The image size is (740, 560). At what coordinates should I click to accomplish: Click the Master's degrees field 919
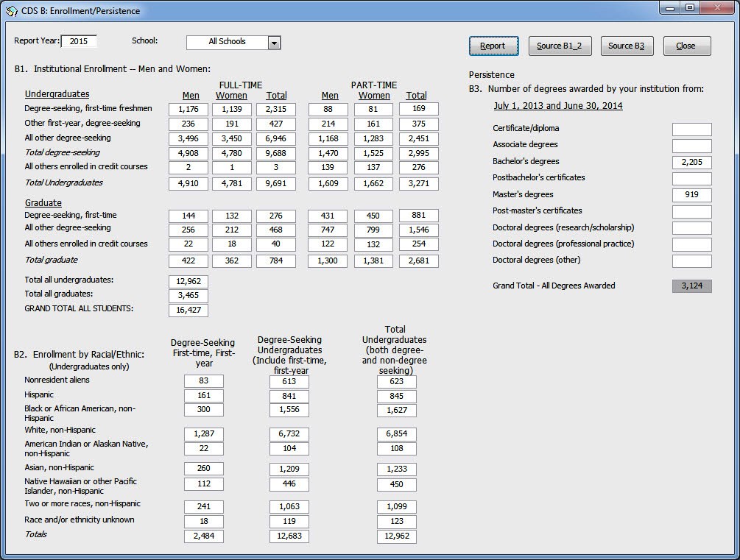(692, 195)
